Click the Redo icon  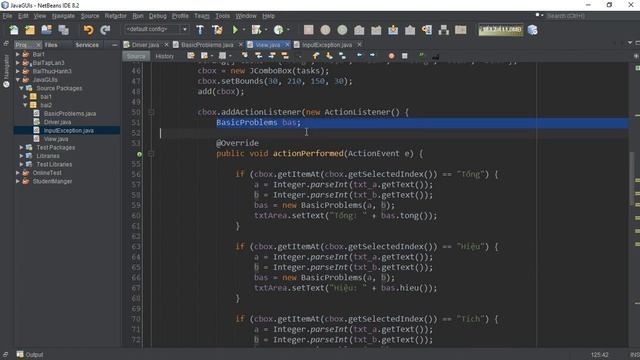(x=105, y=30)
